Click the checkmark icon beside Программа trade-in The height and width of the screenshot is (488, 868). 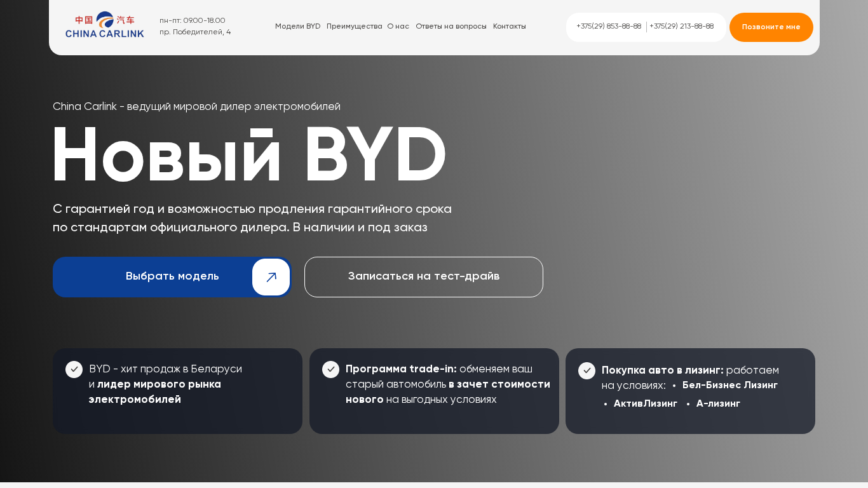330,369
